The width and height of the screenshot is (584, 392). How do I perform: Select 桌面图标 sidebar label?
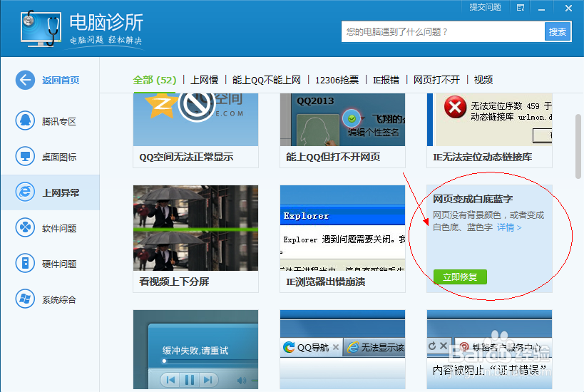coord(59,157)
